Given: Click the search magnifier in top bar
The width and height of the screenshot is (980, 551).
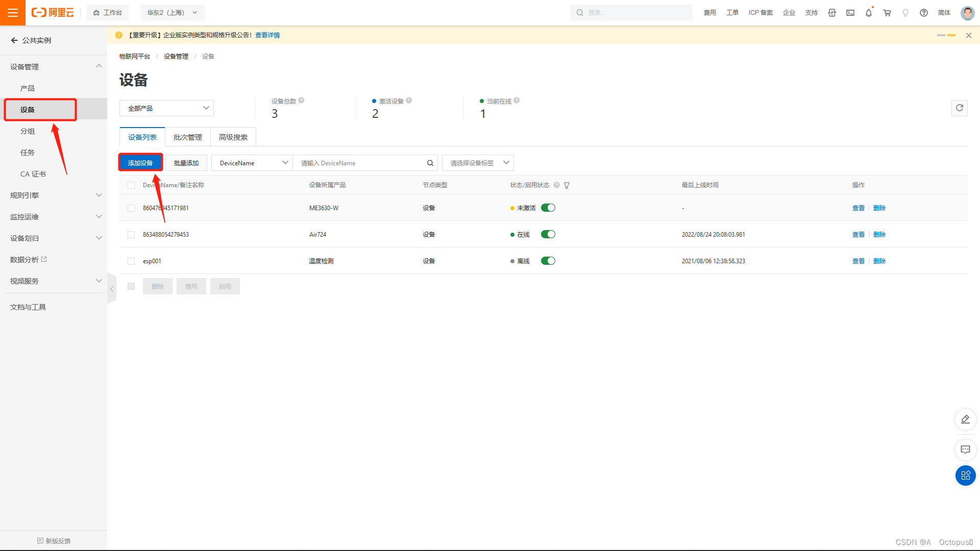Looking at the screenshot, I should (x=580, y=13).
